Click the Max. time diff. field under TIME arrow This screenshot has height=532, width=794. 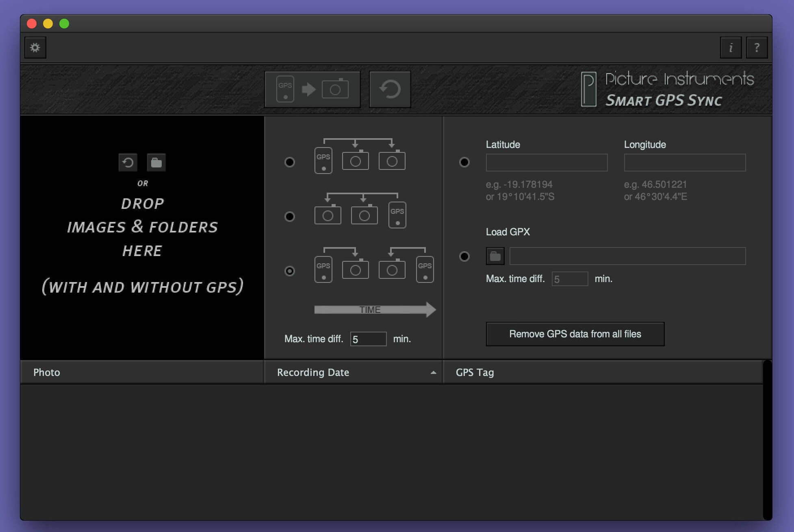pos(369,339)
